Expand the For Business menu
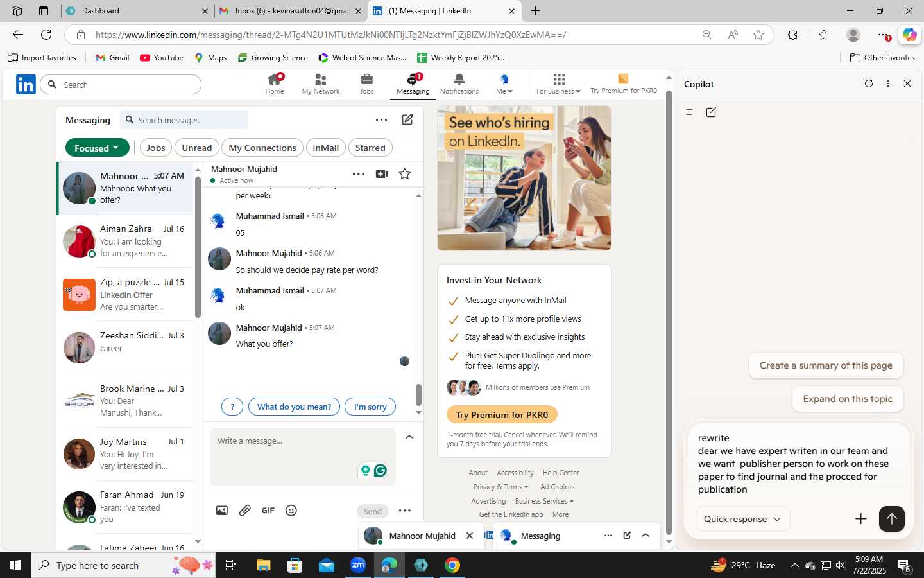Screen dimensions: 924x578 (558, 84)
